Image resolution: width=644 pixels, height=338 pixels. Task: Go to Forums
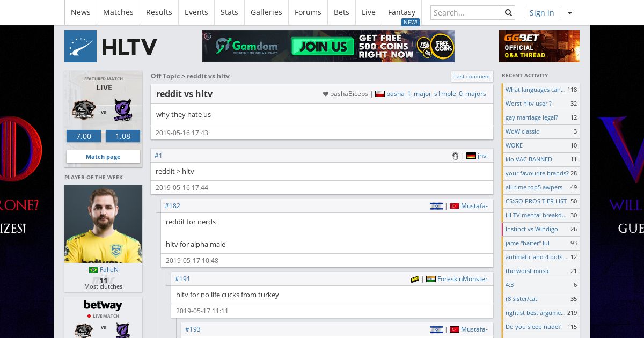pos(308,12)
